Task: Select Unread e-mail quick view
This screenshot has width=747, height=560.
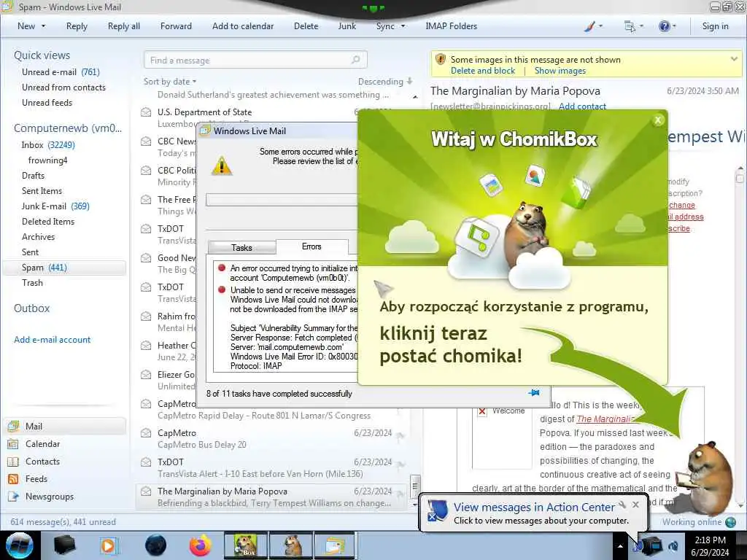Action: 61,72
